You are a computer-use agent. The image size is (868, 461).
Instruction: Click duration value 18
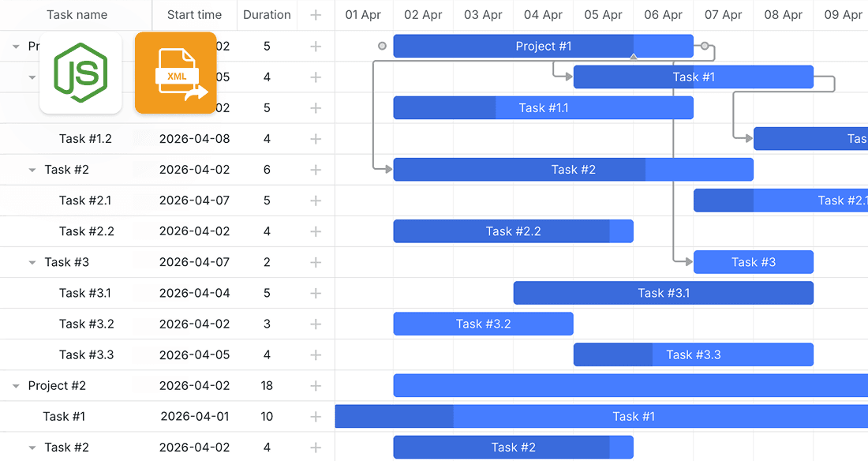point(267,386)
